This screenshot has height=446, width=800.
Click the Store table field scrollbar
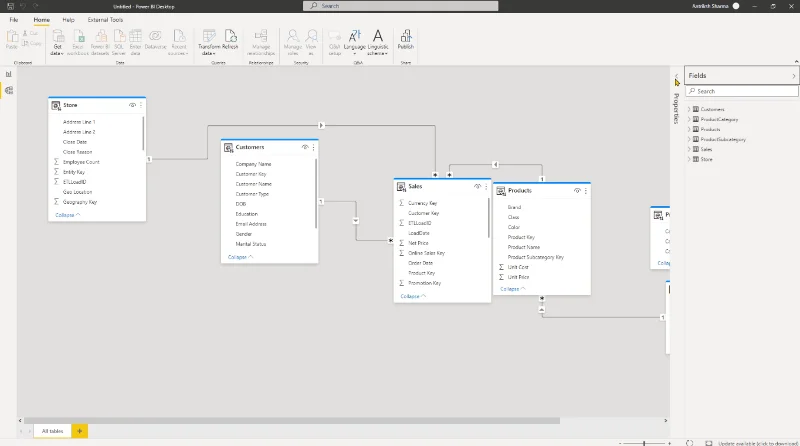point(143,133)
